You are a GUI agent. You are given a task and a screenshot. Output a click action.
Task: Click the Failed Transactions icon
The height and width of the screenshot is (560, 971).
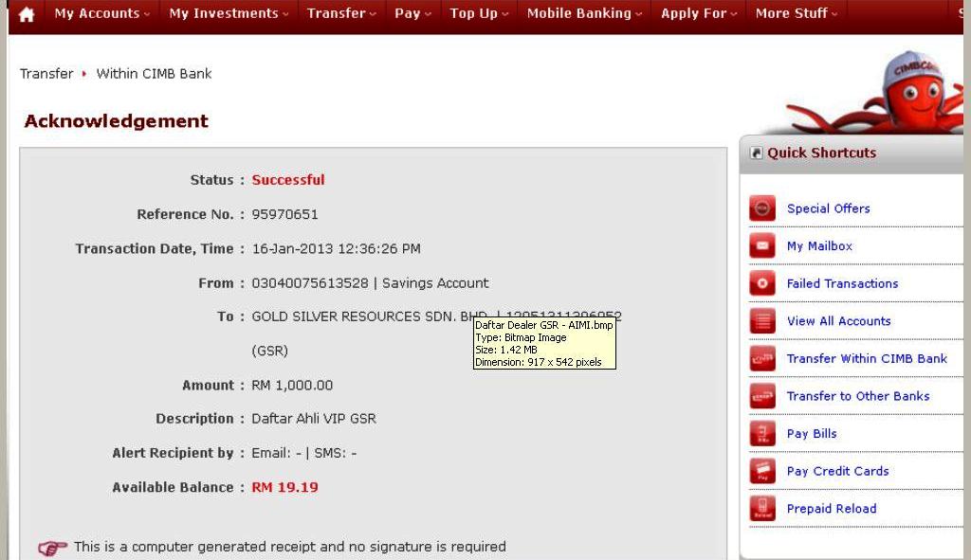pyautogui.click(x=762, y=283)
